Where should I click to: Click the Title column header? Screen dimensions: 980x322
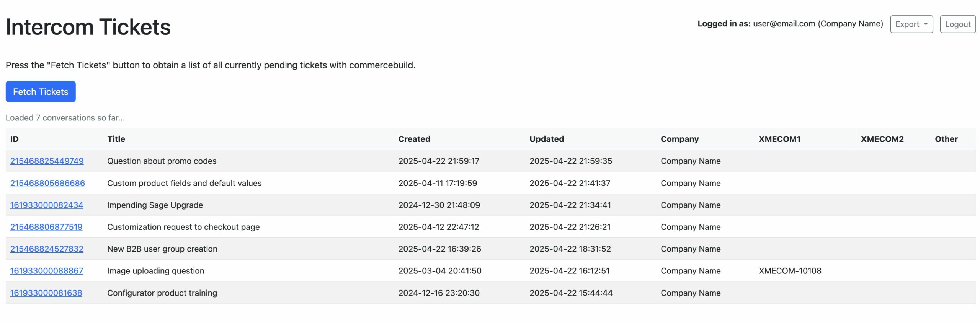click(x=116, y=139)
